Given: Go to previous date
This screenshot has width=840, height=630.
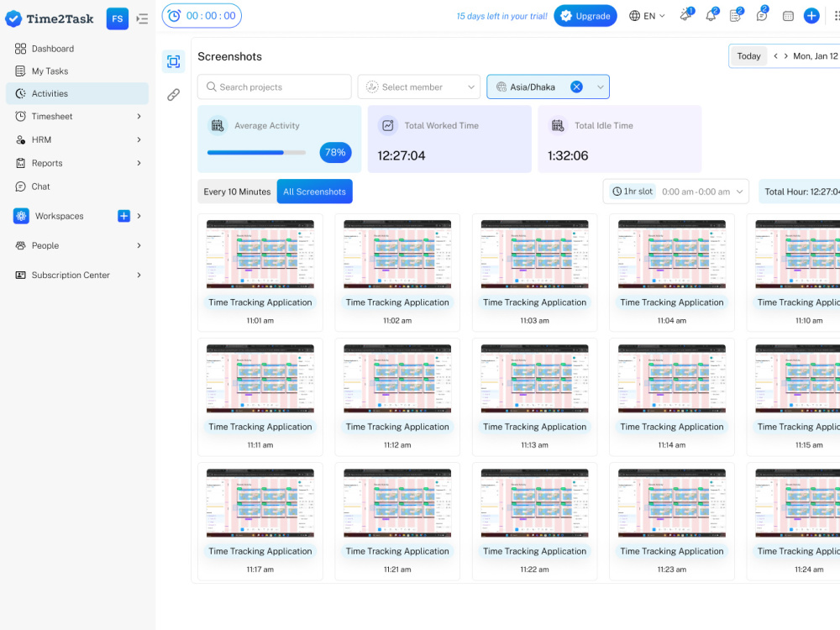Looking at the screenshot, I should point(775,56).
